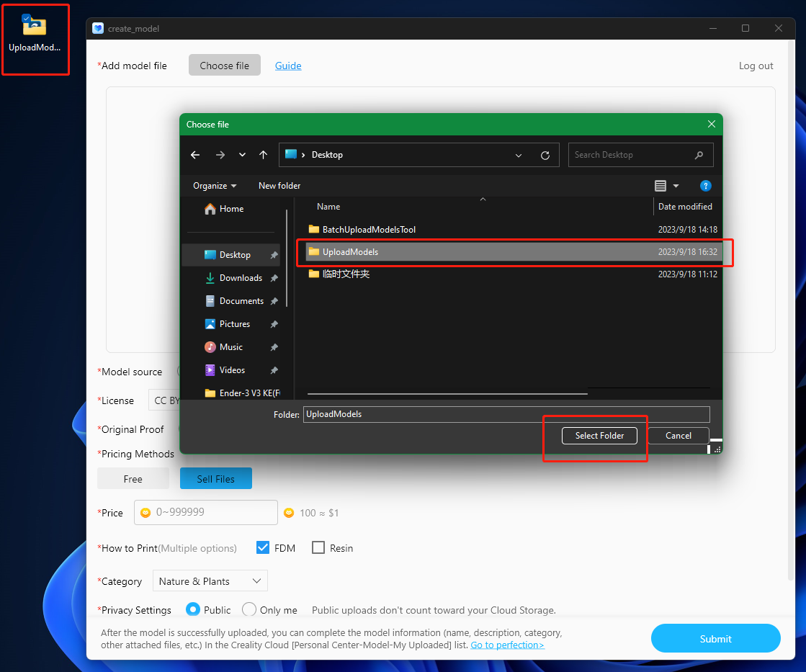Select the Only me privacy option
The width and height of the screenshot is (806, 672).
(249, 610)
